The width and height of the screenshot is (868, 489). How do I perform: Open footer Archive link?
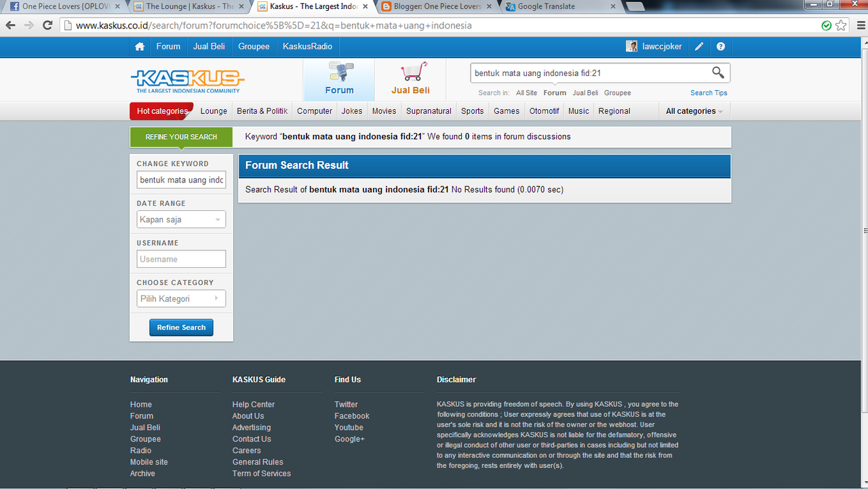coord(142,473)
